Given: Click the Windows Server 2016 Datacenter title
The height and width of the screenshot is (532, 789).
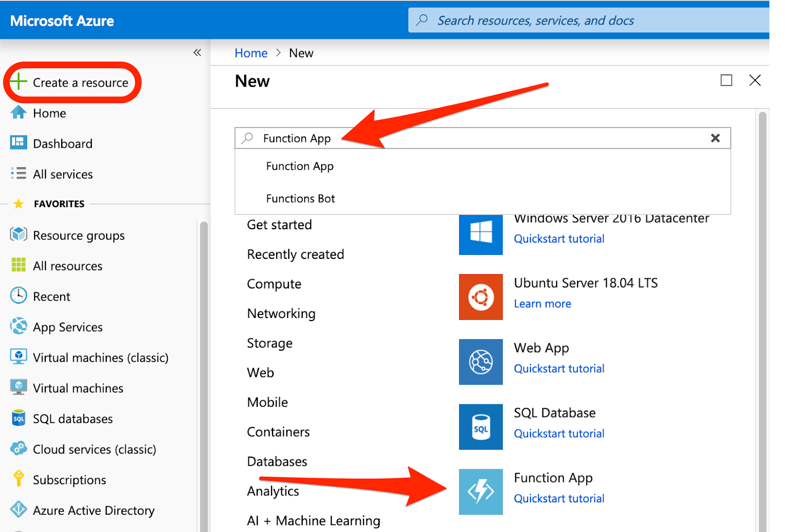Looking at the screenshot, I should point(611,219).
